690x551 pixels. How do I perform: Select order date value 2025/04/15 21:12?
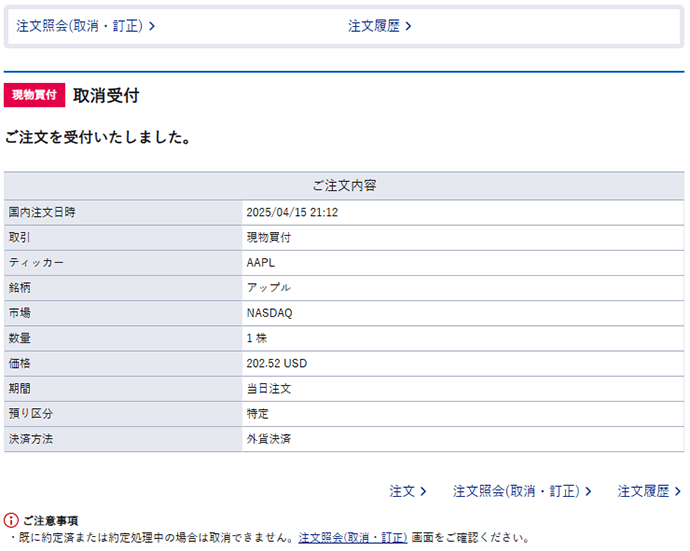pos(292,212)
